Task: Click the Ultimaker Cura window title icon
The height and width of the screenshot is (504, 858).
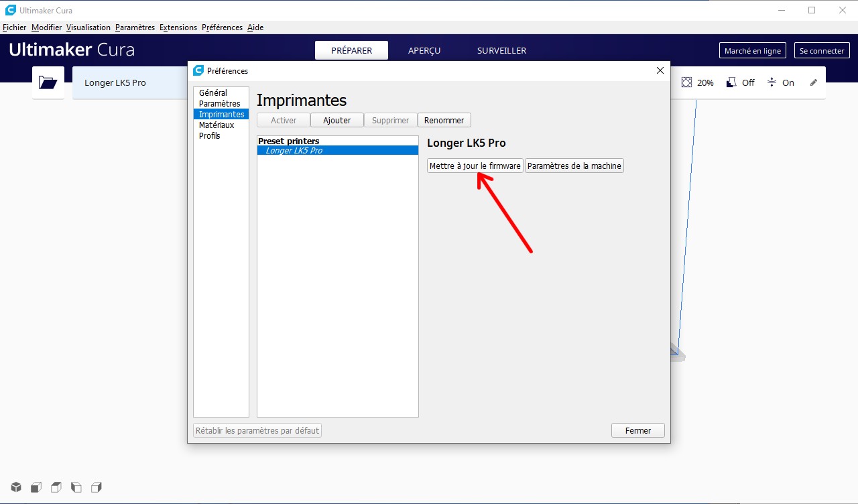Action: point(10,10)
